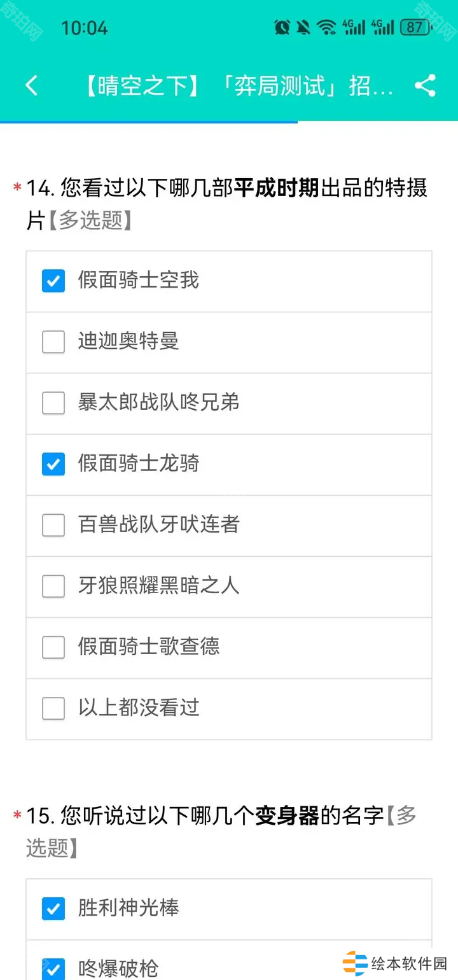Uncheck 假面骑士龙骑 option
Viewport: 458px width, 980px height.
53,464
